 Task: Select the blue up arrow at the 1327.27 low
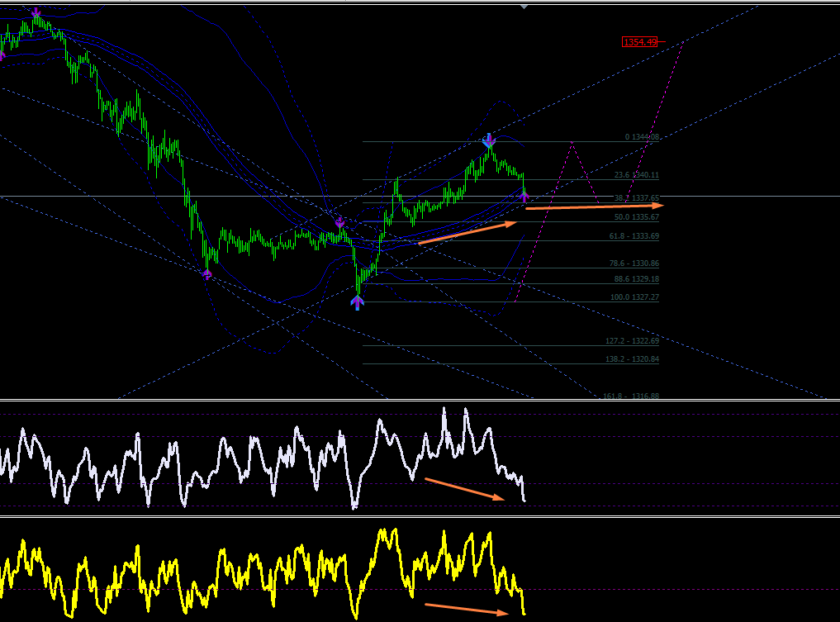click(x=358, y=302)
